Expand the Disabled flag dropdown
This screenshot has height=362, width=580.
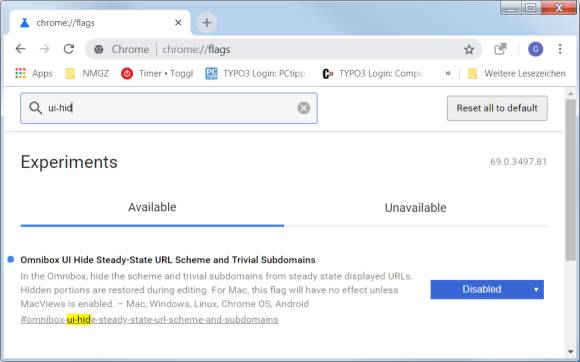[487, 289]
